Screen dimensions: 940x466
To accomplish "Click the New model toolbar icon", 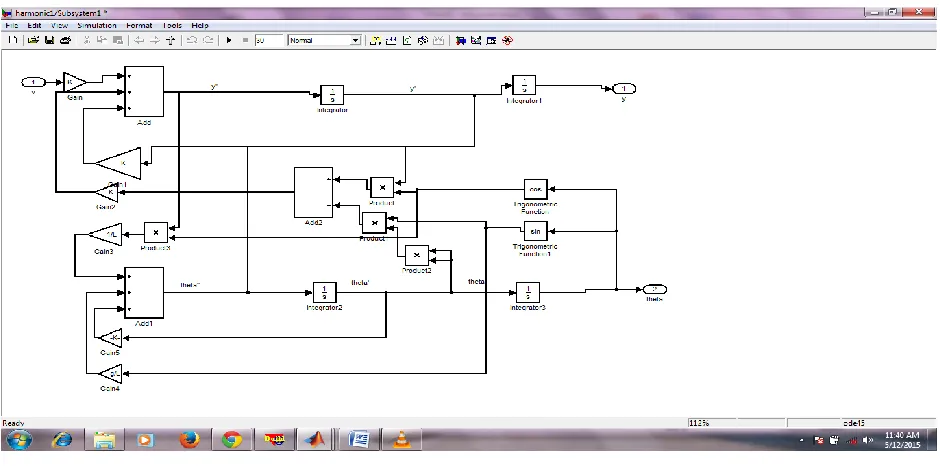I will [12, 40].
